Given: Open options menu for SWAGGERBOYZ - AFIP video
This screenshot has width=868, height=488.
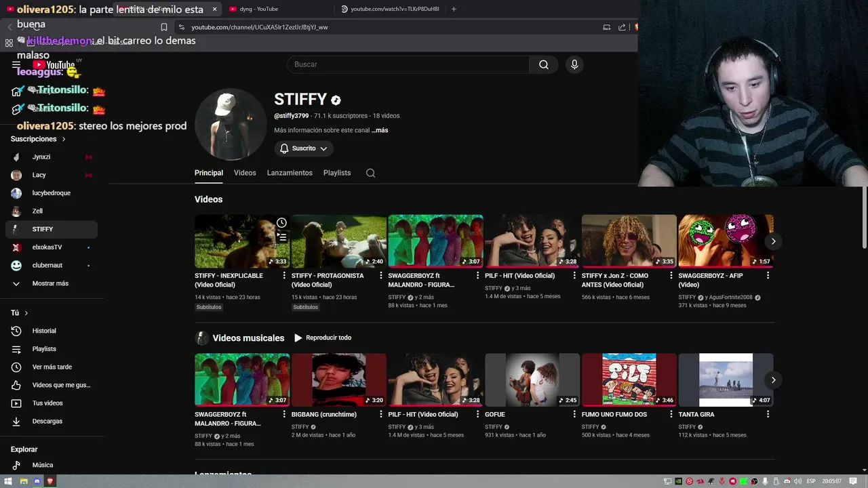Looking at the screenshot, I should click(768, 276).
